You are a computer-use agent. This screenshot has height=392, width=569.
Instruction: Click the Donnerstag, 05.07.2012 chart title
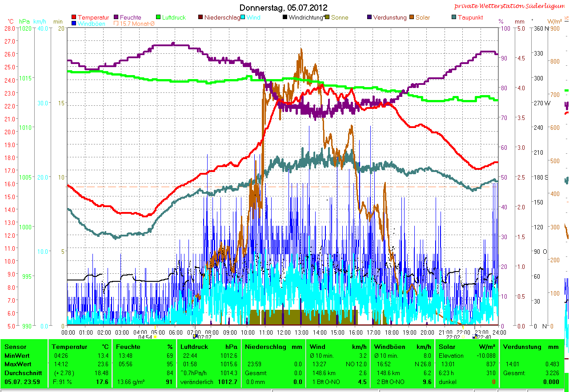coord(283,8)
